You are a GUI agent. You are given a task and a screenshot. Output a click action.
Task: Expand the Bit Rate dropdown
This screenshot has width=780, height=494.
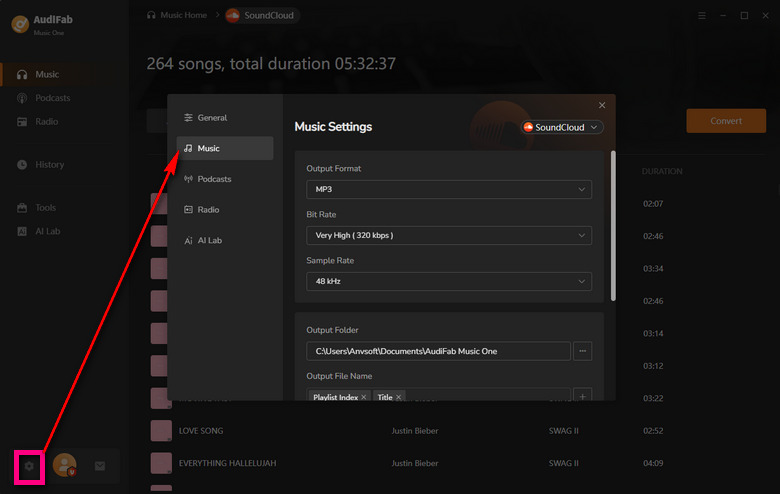point(449,235)
